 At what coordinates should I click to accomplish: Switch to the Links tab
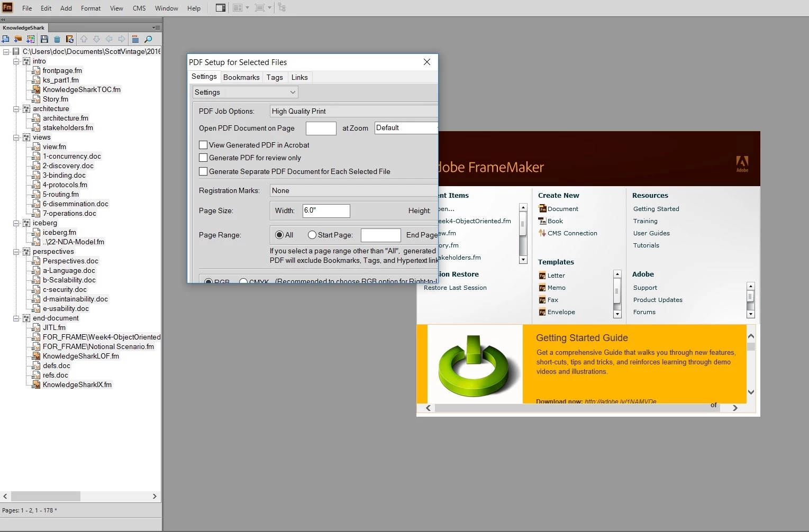coord(299,77)
